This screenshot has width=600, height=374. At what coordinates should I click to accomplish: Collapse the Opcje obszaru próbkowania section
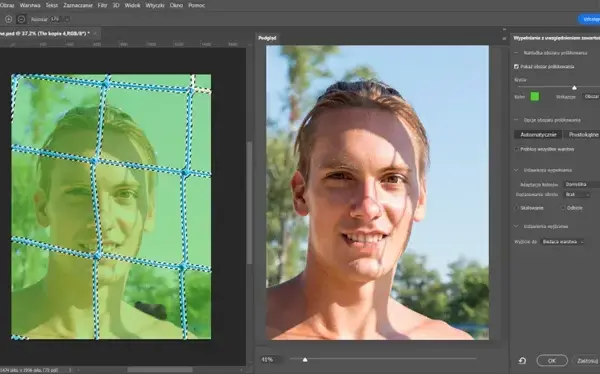point(516,120)
